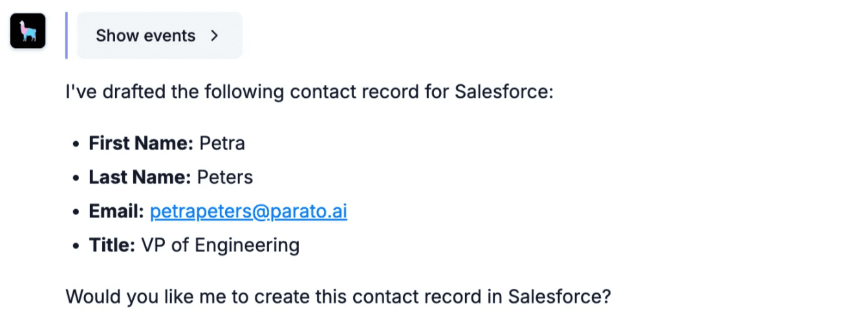
Task: Click "Salesforce:" ending the intro sentence
Action: click(x=504, y=92)
